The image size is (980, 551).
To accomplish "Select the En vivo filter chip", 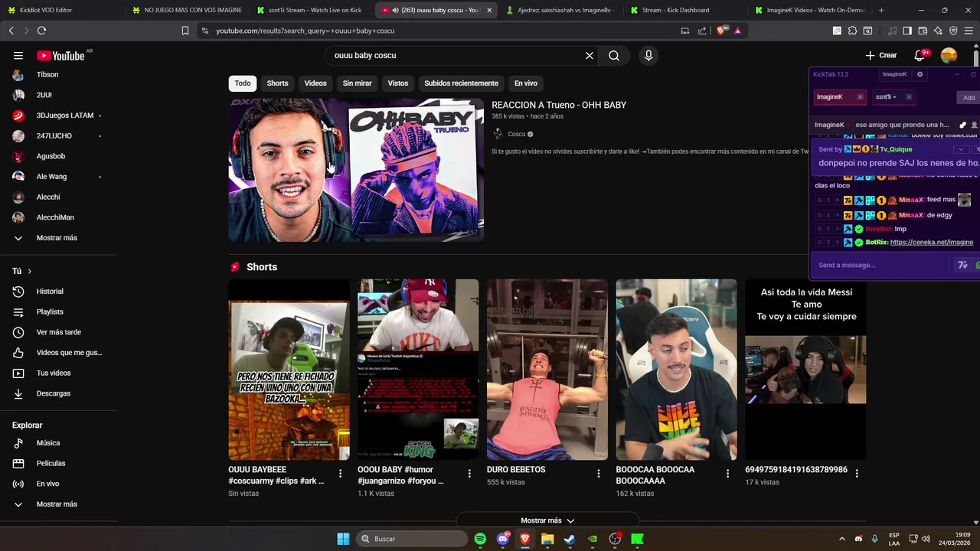I will pos(525,83).
